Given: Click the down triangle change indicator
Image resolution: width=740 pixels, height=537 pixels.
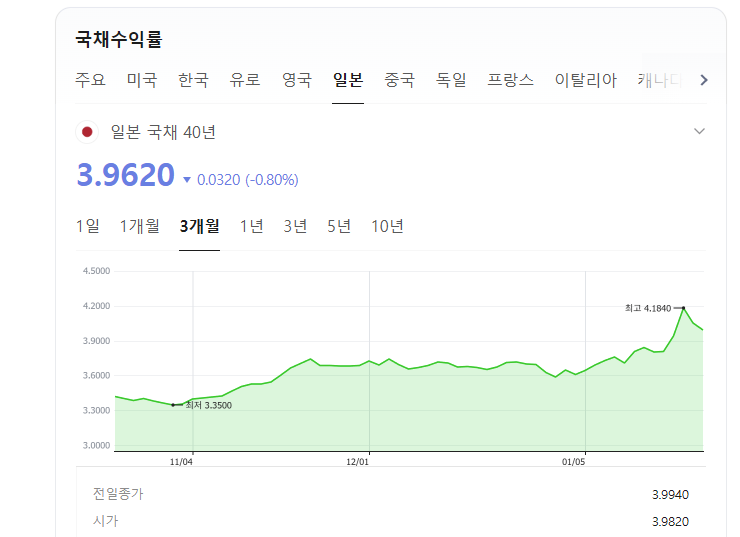Looking at the screenshot, I should [186, 180].
